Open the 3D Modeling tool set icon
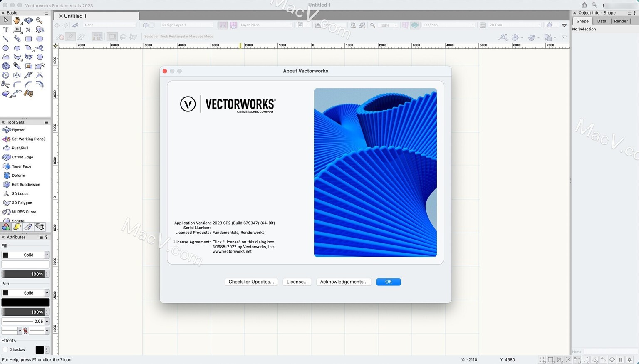The image size is (639, 364). coord(6,227)
